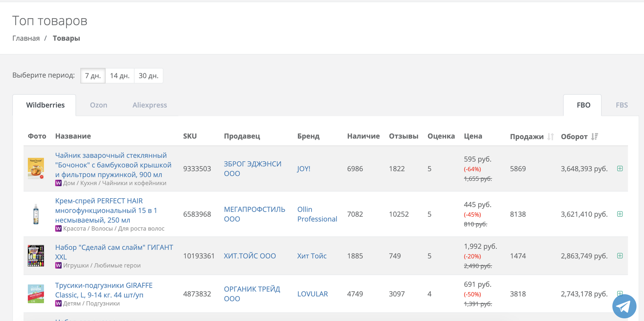Expand row details for teapot product plus icon
The height and width of the screenshot is (321, 644).
click(x=620, y=168)
